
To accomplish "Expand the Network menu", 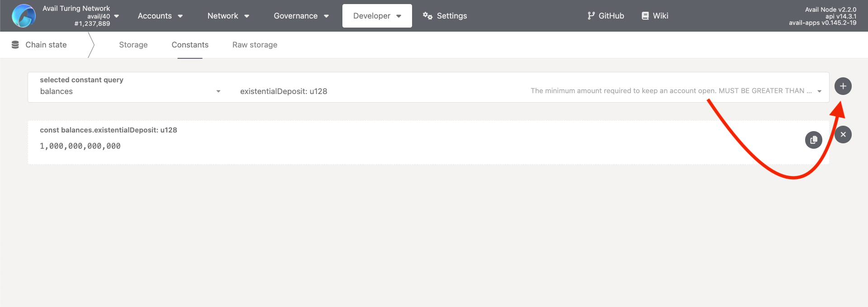I will 228,16.
